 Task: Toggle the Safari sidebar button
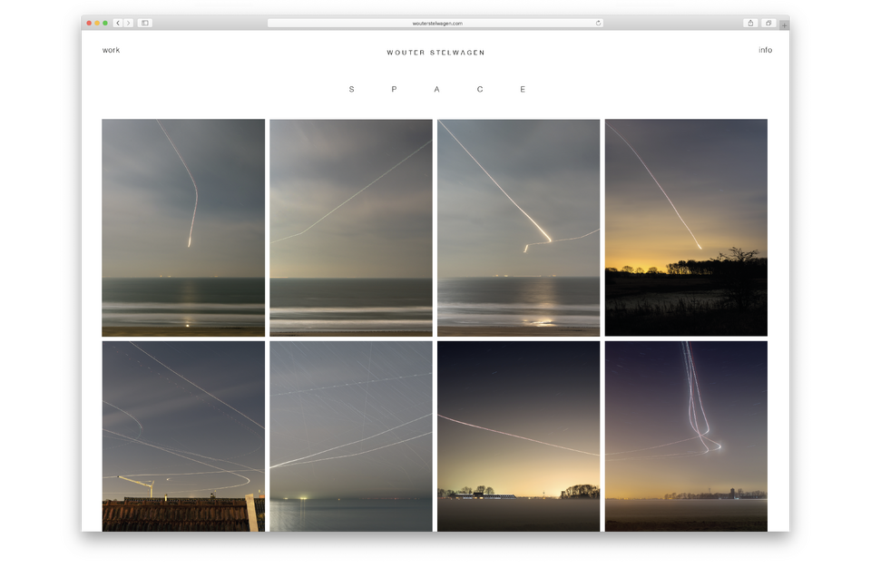click(144, 23)
